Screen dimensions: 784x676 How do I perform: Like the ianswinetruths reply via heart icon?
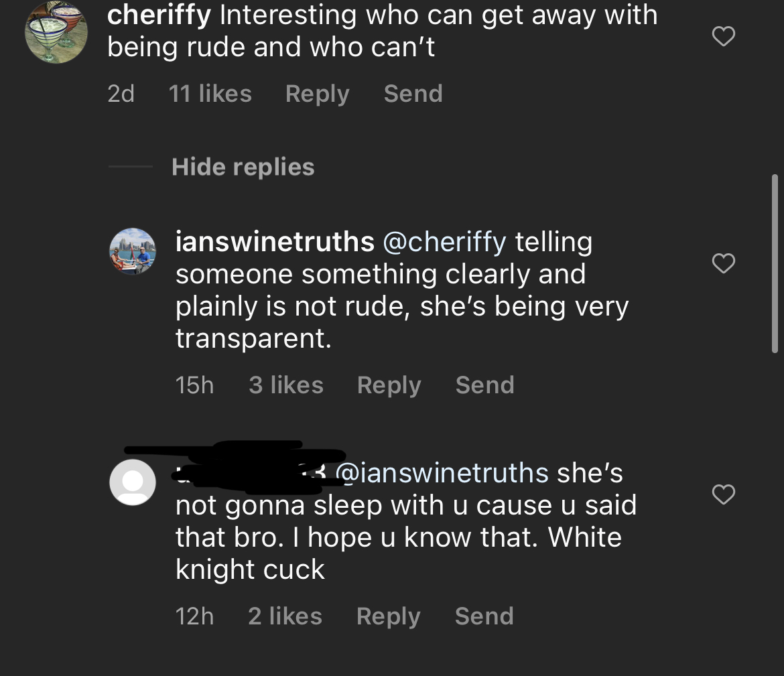[723, 263]
